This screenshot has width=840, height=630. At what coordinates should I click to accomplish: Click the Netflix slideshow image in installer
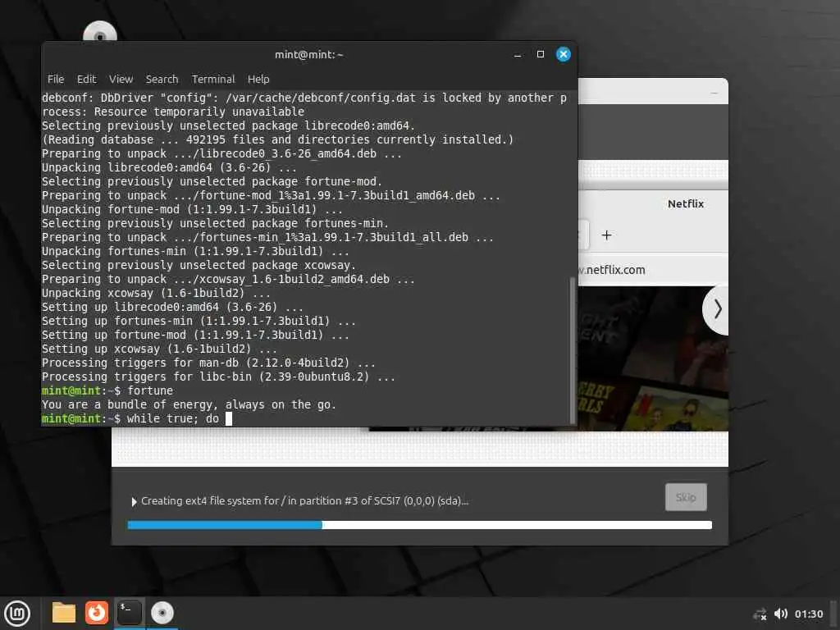(653, 358)
